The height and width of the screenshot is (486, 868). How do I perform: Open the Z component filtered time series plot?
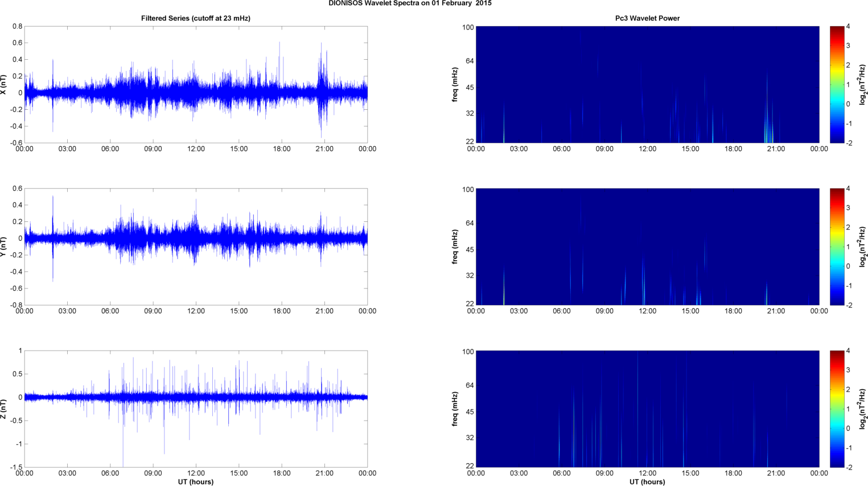click(196, 409)
